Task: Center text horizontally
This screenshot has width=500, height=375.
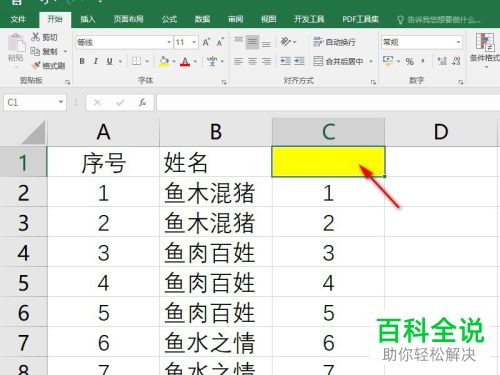Action: (252, 61)
